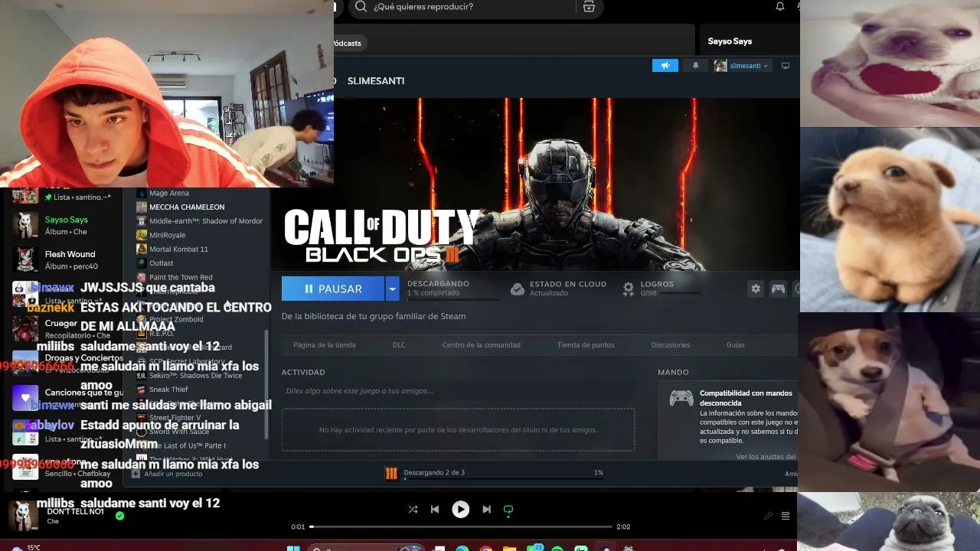Click the MiniRoyale game icon
980x551 pixels.
[x=142, y=235]
